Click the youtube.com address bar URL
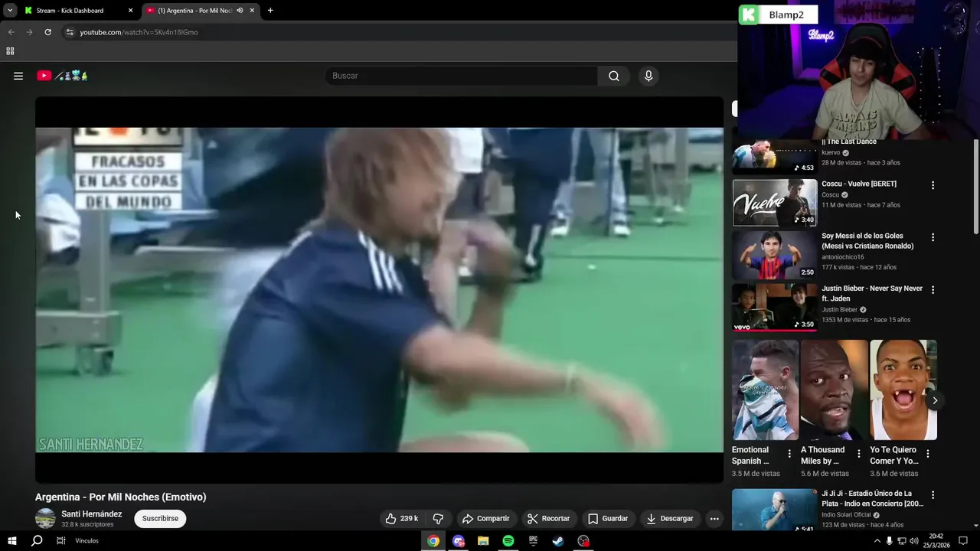This screenshot has height=551, width=980. (x=139, y=32)
